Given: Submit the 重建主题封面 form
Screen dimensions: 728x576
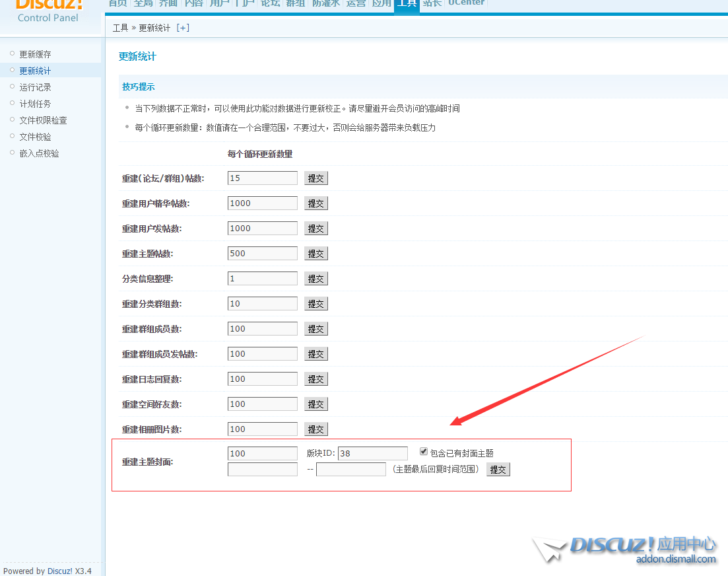Looking at the screenshot, I should click(498, 470).
